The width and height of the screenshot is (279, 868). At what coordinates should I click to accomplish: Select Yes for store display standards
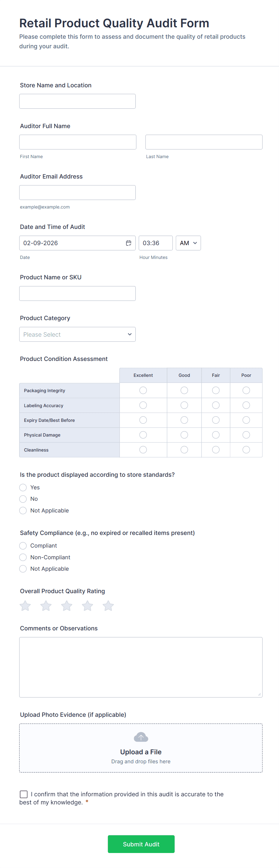23,487
